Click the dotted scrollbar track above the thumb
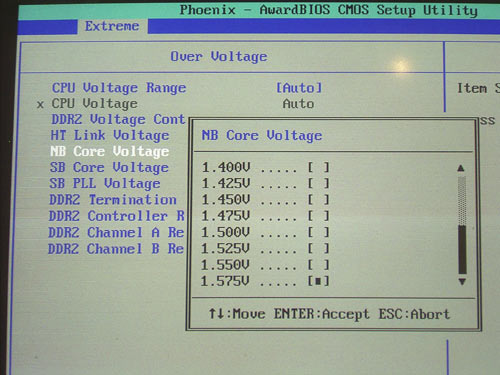The width and height of the screenshot is (500, 375). (x=462, y=201)
